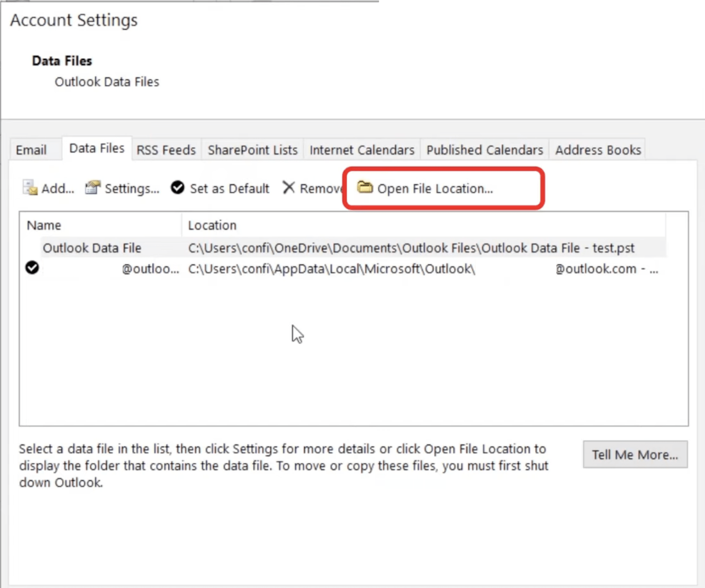The width and height of the screenshot is (705, 588).
Task: Open the Internet Calendars tab
Action: (361, 150)
